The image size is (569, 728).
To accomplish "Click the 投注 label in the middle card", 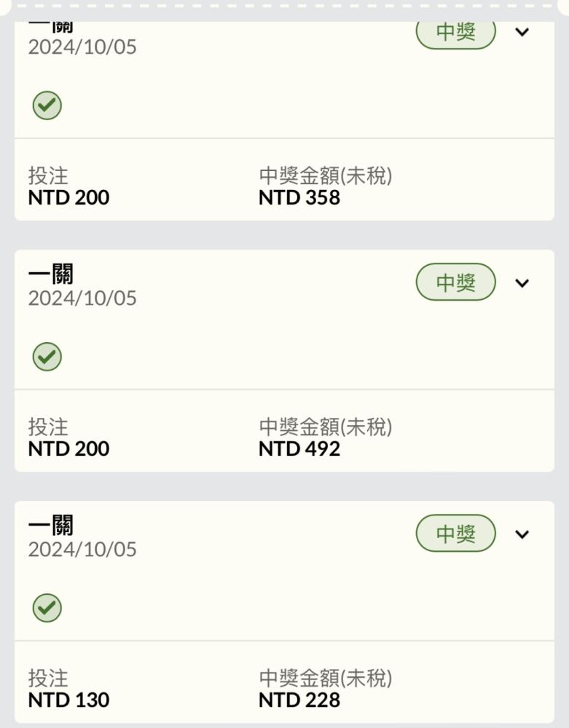I will click(48, 427).
